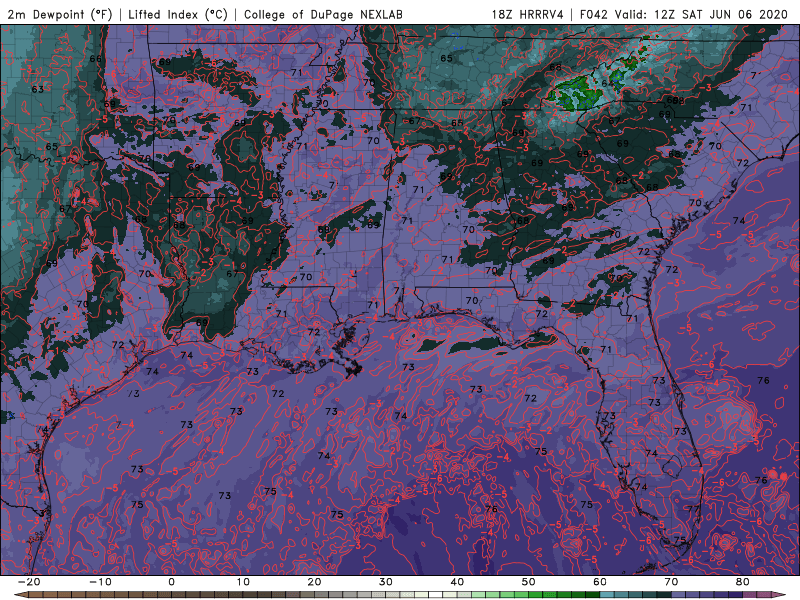Image resolution: width=800 pixels, height=600 pixels.
Task: Click the 70 label on the color scale
Action: pos(671,582)
